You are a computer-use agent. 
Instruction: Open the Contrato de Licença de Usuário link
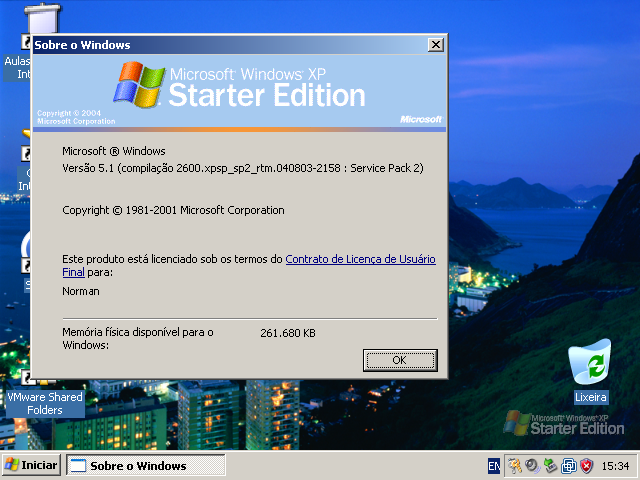point(360,259)
